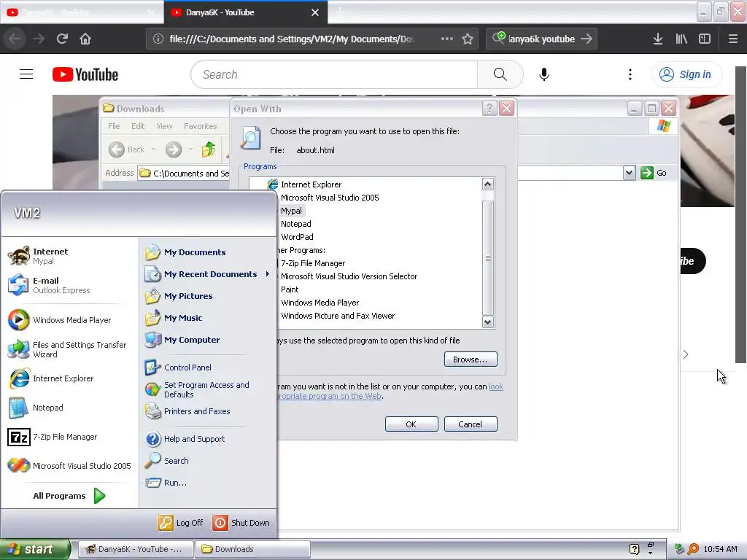This screenshot has width=747, height=560.
Task: Open the YouTube guide hamburger menu
Action: tap(26, 74)
